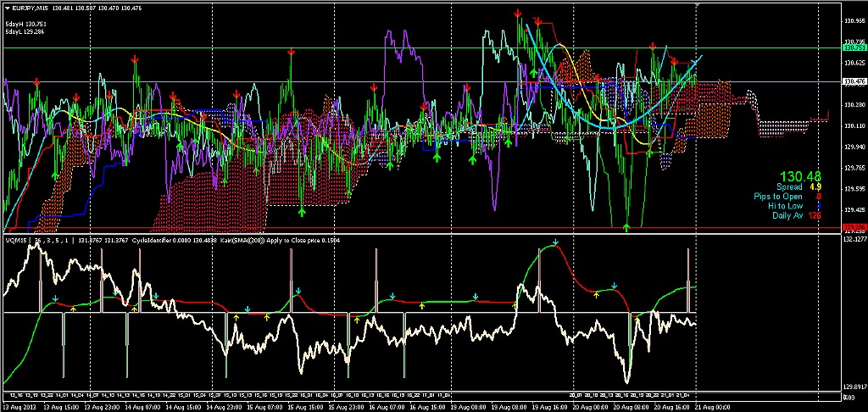Image resolution: width=868 pixels, height=412 pixels.
Task: Click the red 129.286 price tag on the axis
Action: point(853,227)
